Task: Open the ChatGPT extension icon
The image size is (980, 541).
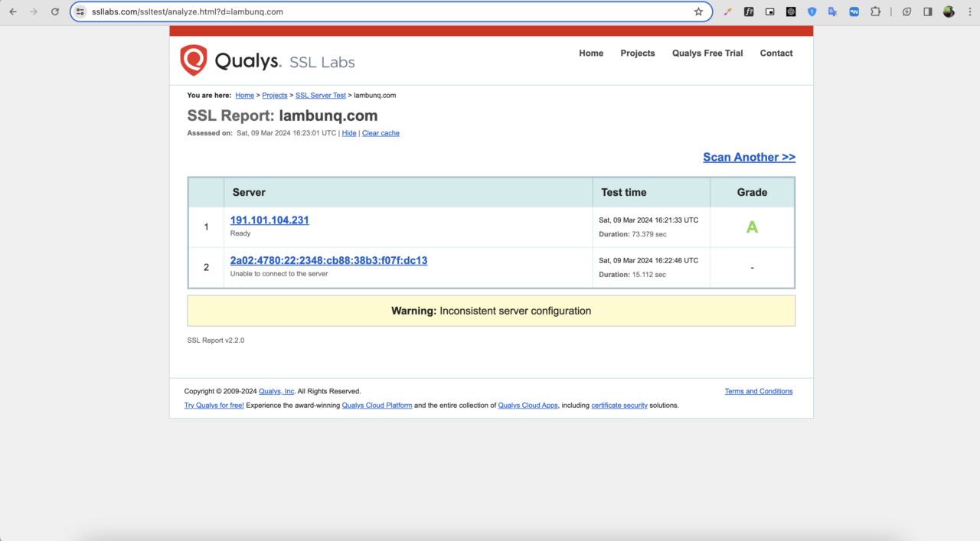Action: pyautogui.click(x=791, y=11)
